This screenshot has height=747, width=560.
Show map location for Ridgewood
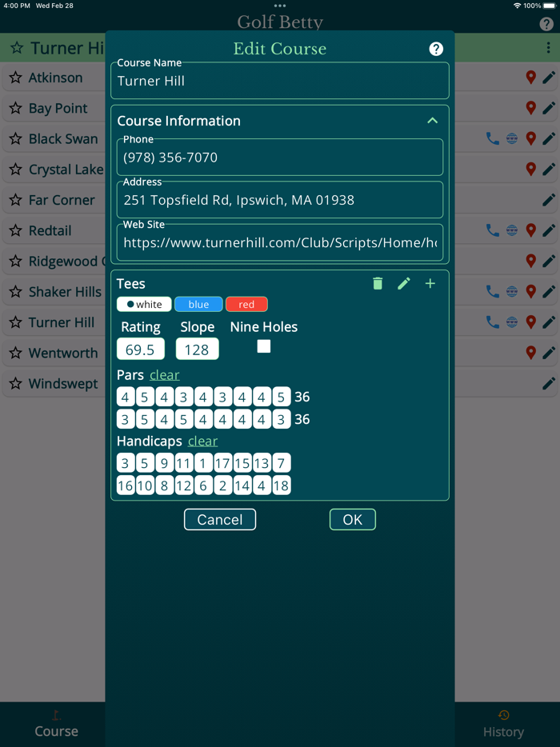click(x=530, y=261)
